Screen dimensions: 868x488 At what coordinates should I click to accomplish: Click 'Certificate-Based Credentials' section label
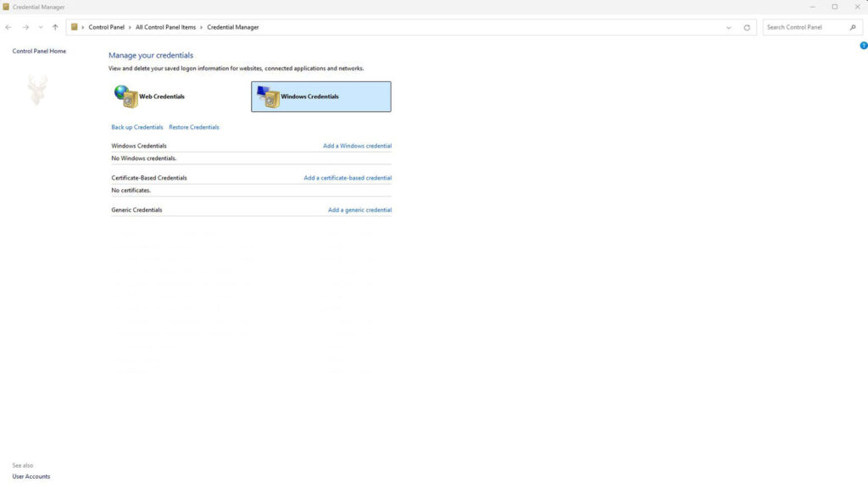click(x=149, y=178)
